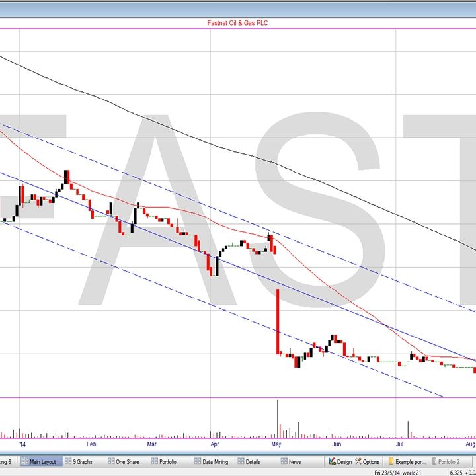Open the Design tool
Image resolution: width=476 pixels, height=476 pixels.
[340, 461]
